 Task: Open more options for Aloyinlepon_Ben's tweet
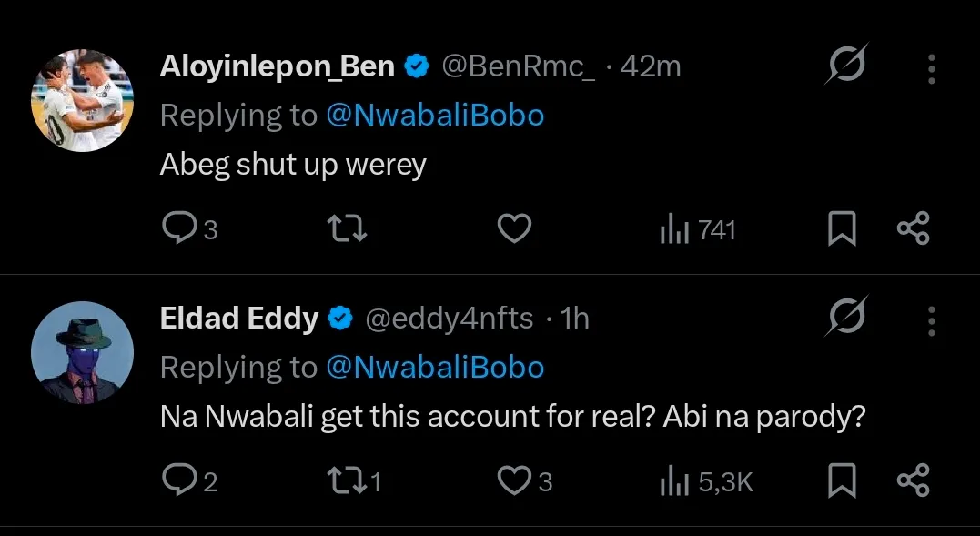(x=931, y=68)
